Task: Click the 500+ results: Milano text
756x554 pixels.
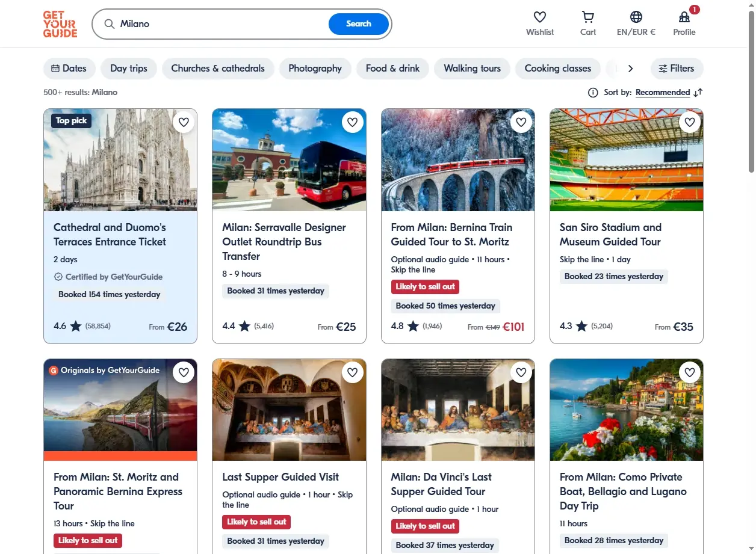Action: [81, 93]
